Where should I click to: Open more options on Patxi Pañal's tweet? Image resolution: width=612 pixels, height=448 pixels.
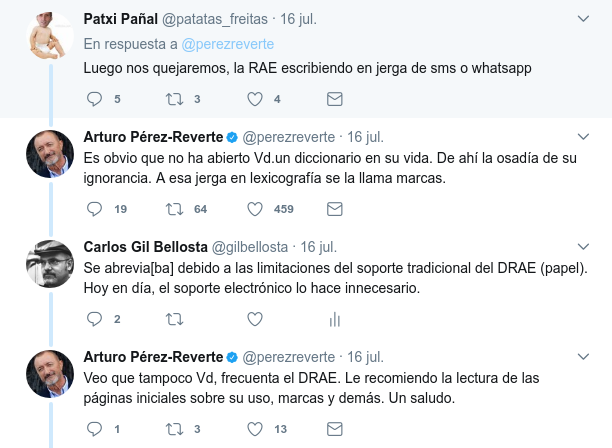point(583,19)
